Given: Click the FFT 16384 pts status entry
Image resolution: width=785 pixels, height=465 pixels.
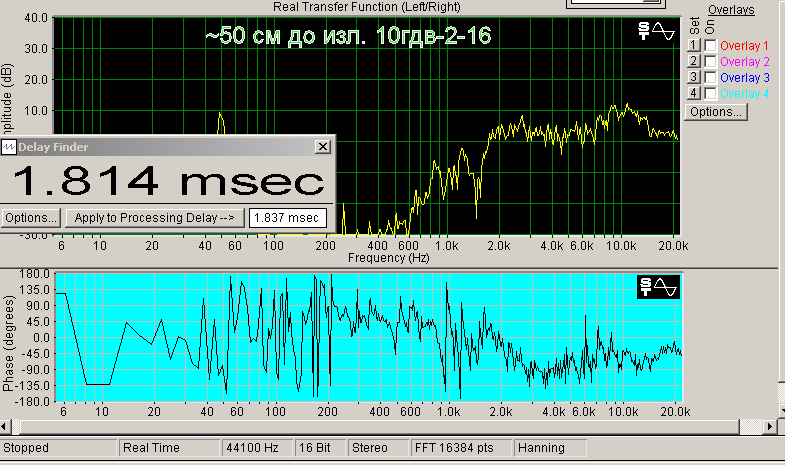Looking at the screenshot, I should 461,448.
